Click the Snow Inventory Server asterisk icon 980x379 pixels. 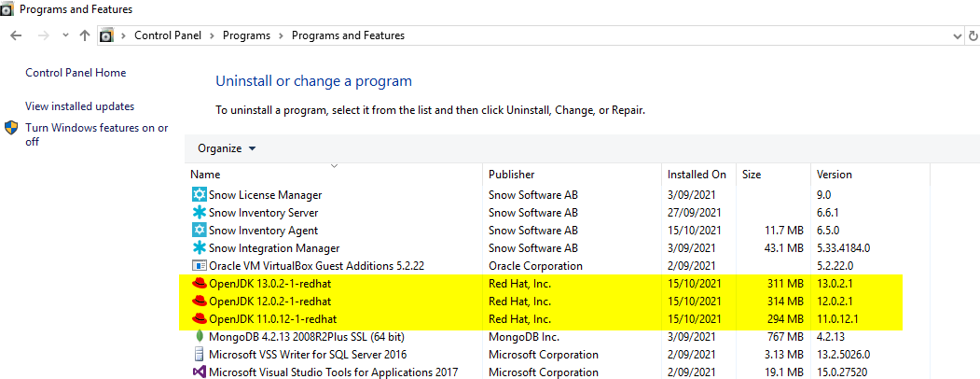[199, 213]
